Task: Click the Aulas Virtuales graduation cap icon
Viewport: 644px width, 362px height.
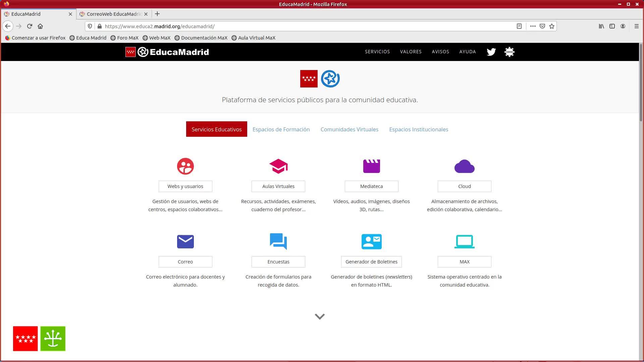Action: [x=278, y=166]
